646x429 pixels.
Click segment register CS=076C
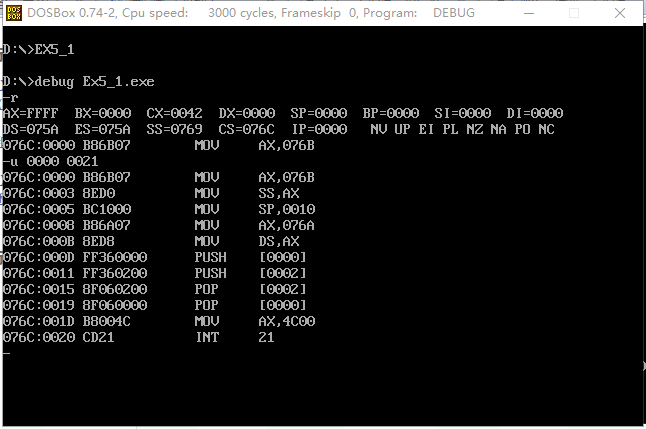coord(247,129)
